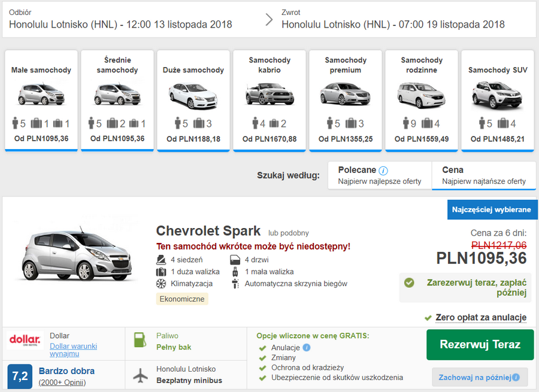539x392 pixels.
Task: Select the Klimatyzacja snowflake icon
Action: 161,285
